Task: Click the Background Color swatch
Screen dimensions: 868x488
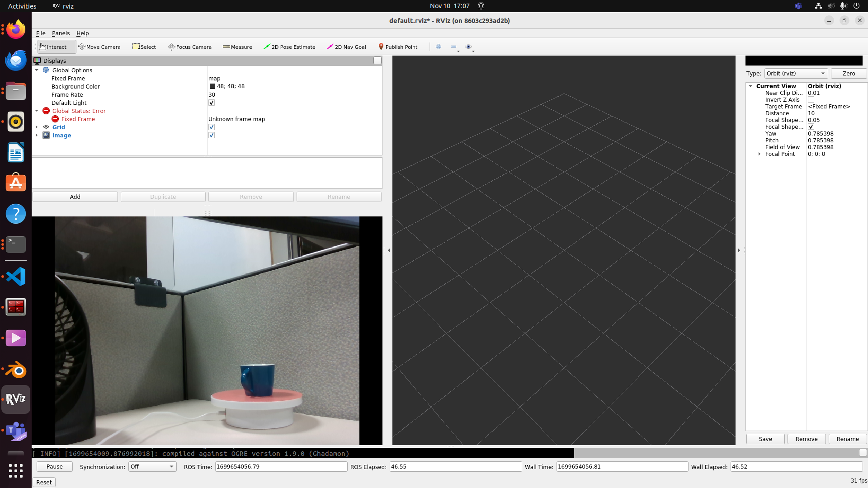Action: coord(212,86)
